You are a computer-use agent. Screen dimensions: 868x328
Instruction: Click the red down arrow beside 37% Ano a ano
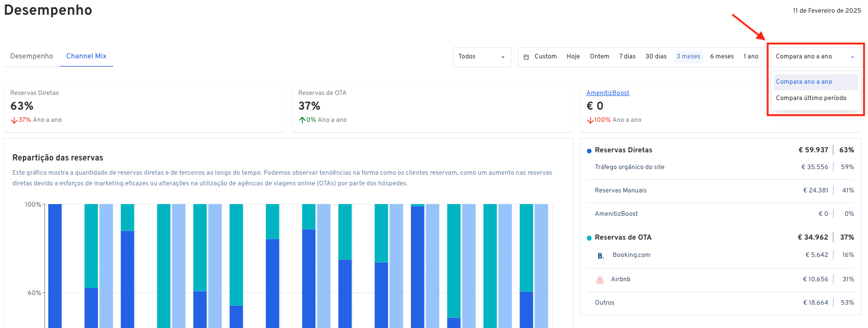[14, 120]
